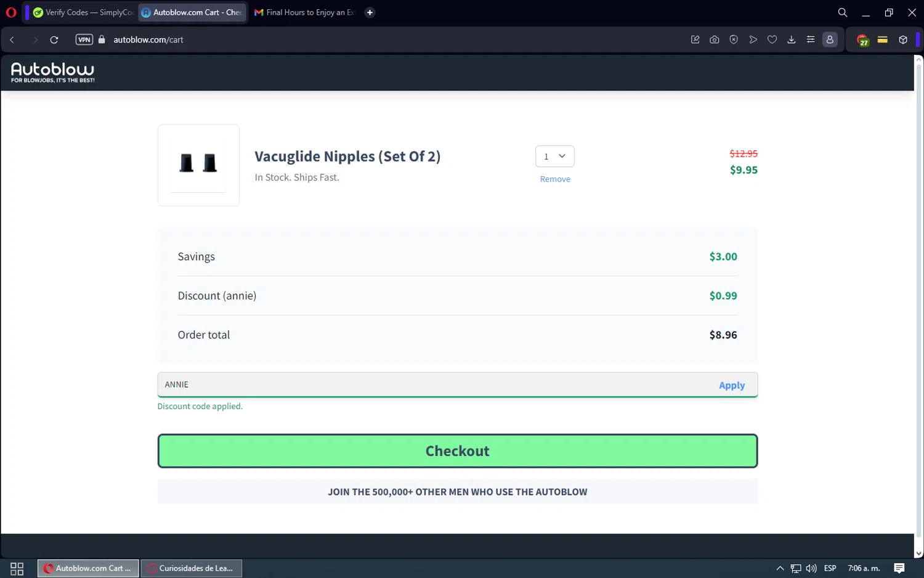Click the $3.00 savings amount
This screenshot has width=924, height=578.
coord(723,256)
